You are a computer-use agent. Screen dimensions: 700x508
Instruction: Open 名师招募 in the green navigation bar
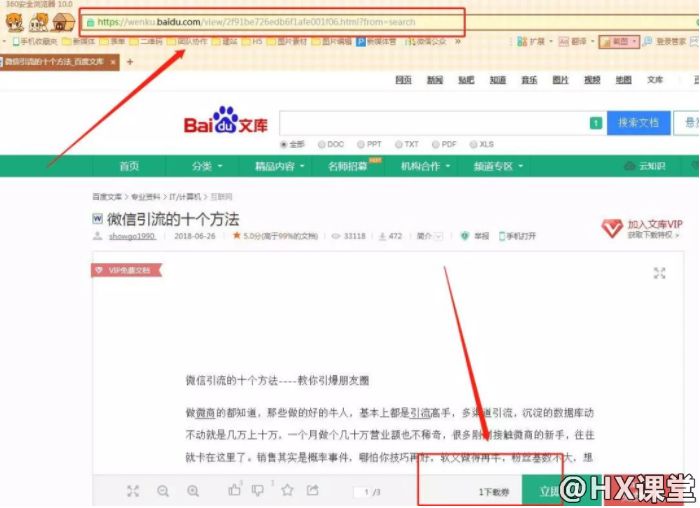pos(348,166)
